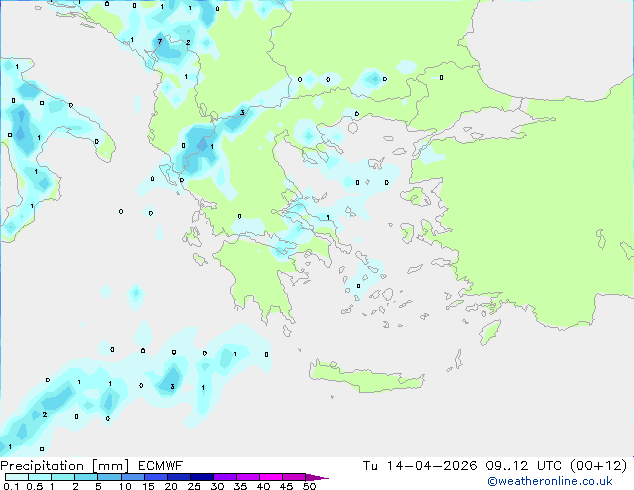634x490 pixels.
Task: Select the '(00+12)' forecast run label
Action: pyautogui.click(x=598, y=466)
